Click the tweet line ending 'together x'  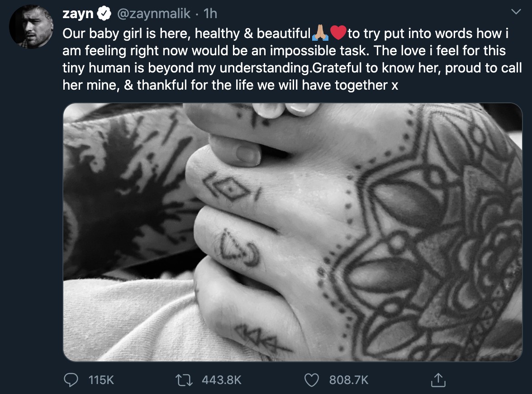[x=230, y=85]
